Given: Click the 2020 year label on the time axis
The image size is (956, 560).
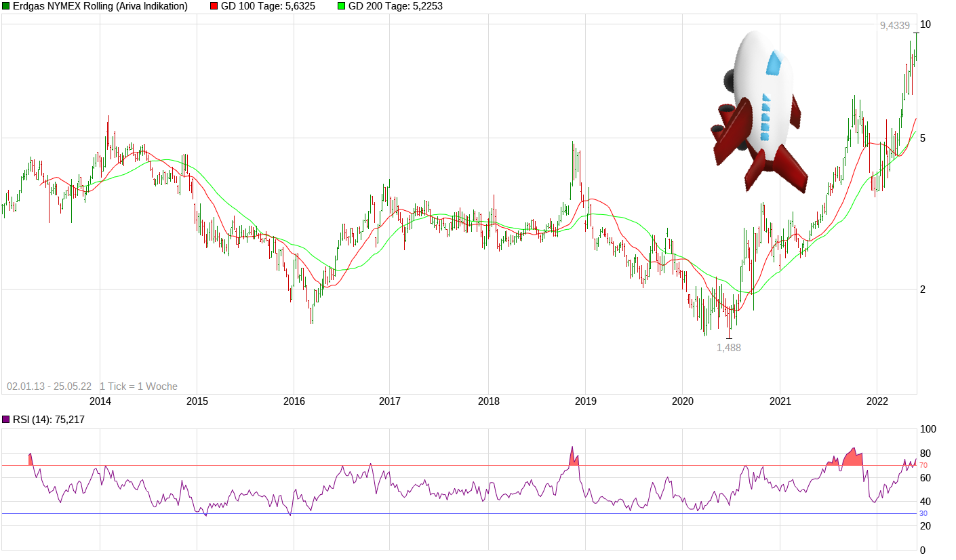Looking at the screenshot, I should (x=682, y=401).
